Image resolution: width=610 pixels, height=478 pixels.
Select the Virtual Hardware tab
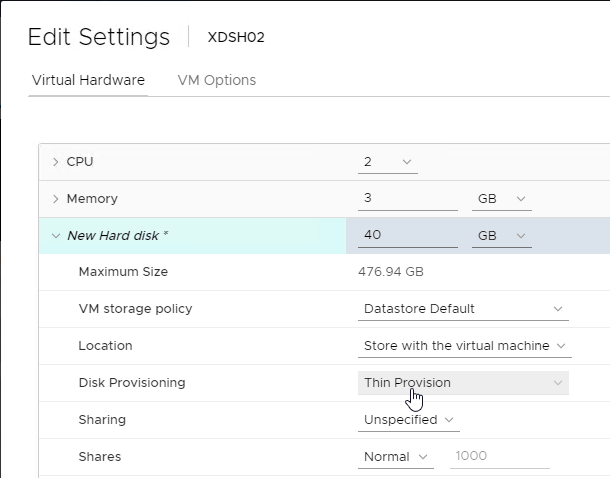tap(88, 80)
